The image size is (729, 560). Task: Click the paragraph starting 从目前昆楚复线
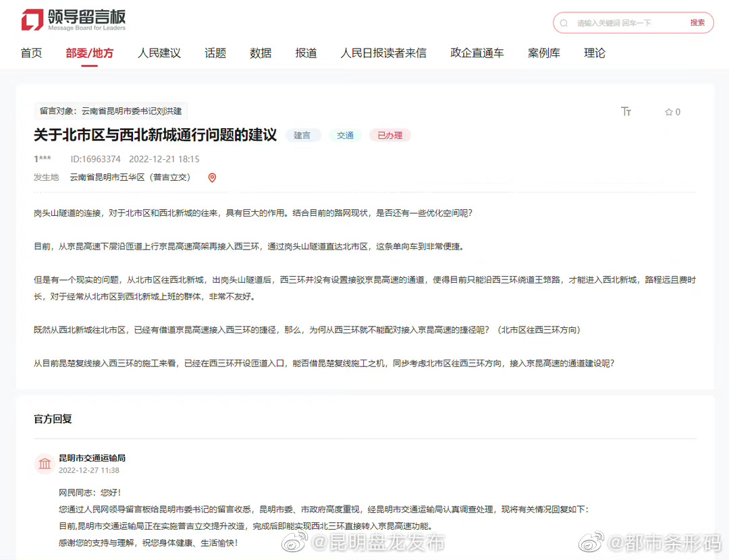324,364
